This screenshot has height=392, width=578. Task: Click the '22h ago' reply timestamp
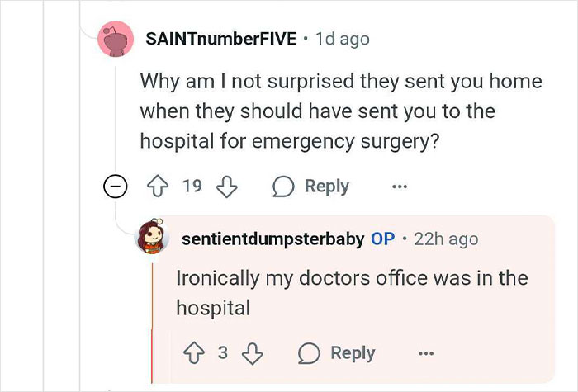[x=446, y=239]
